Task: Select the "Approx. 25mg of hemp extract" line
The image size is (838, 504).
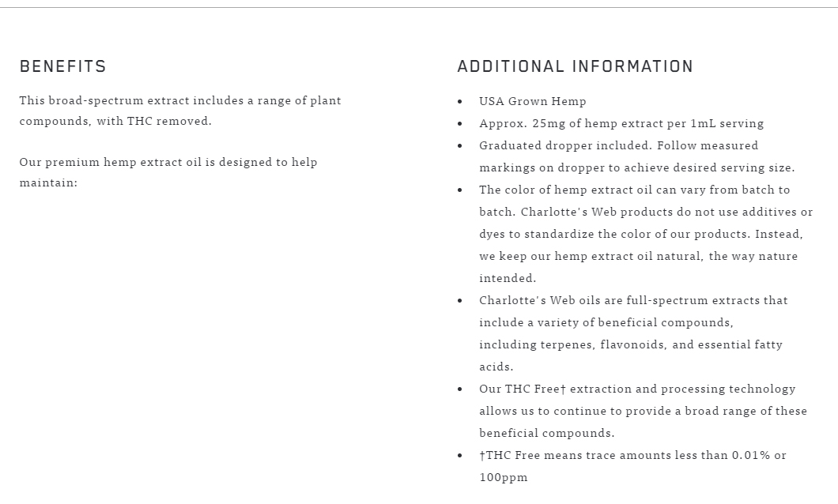Action: pyautogui.click(x=621, y=123)
